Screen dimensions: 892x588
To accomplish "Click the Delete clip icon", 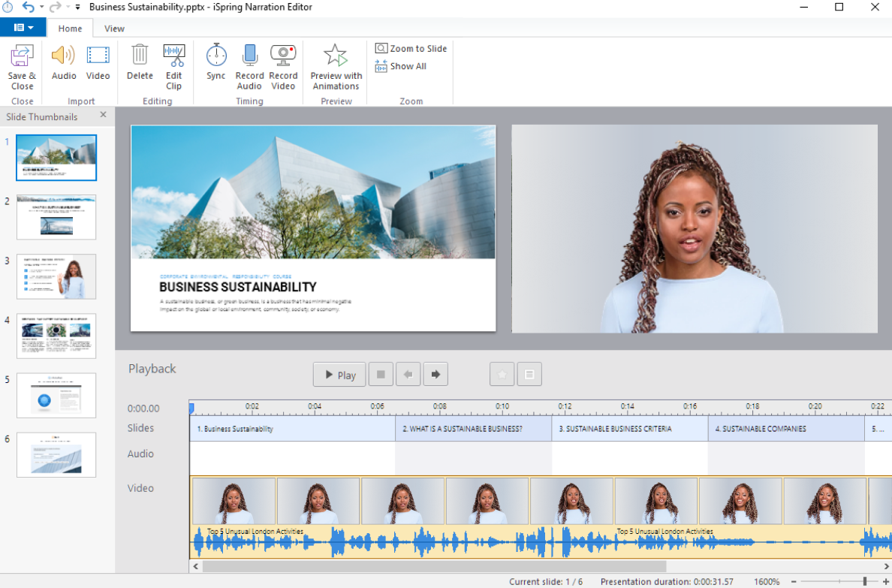I will tap(139, 65).
